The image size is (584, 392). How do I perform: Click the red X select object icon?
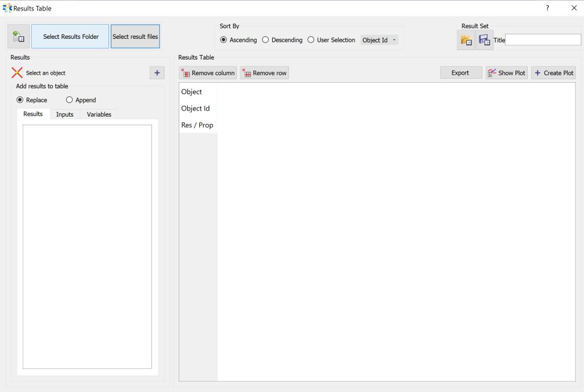[x=17, y=73]
